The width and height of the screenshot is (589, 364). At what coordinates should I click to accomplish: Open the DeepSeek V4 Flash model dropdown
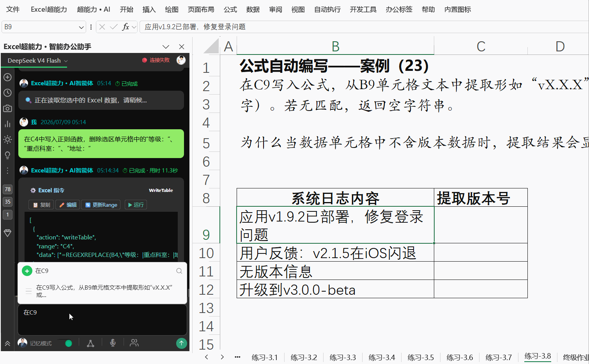point(37,61)
